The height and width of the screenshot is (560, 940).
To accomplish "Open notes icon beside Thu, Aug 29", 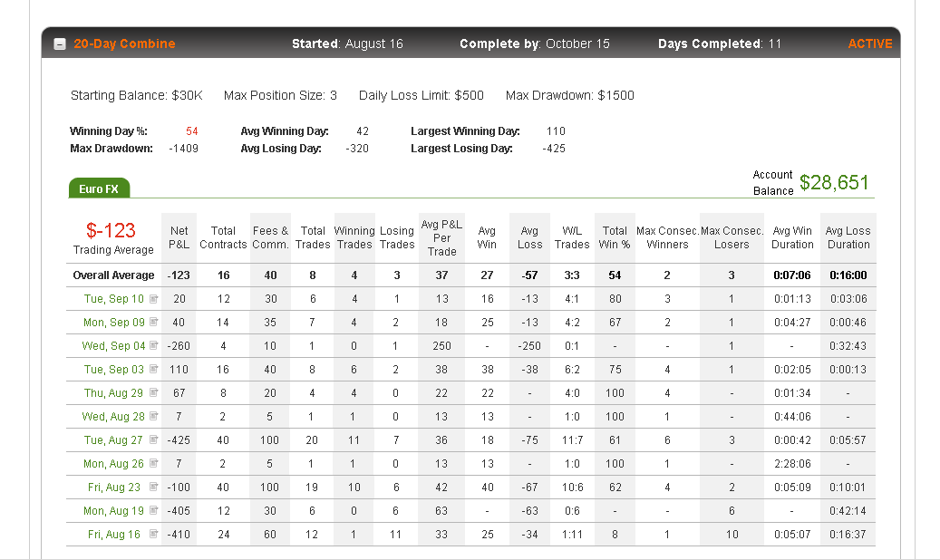I will click(x=154, y=392).
